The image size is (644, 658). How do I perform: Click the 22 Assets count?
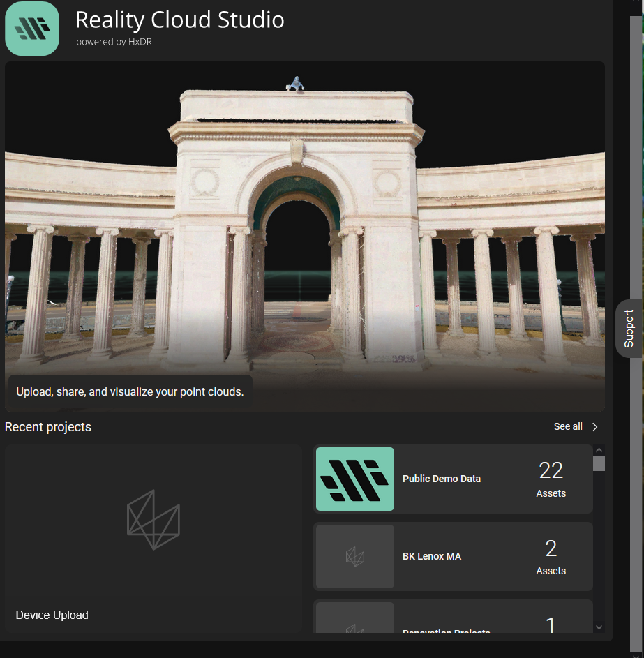coord(551,479)
